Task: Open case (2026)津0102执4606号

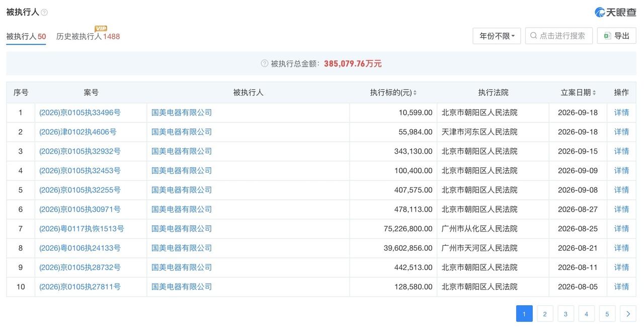Action: point(78,132)
